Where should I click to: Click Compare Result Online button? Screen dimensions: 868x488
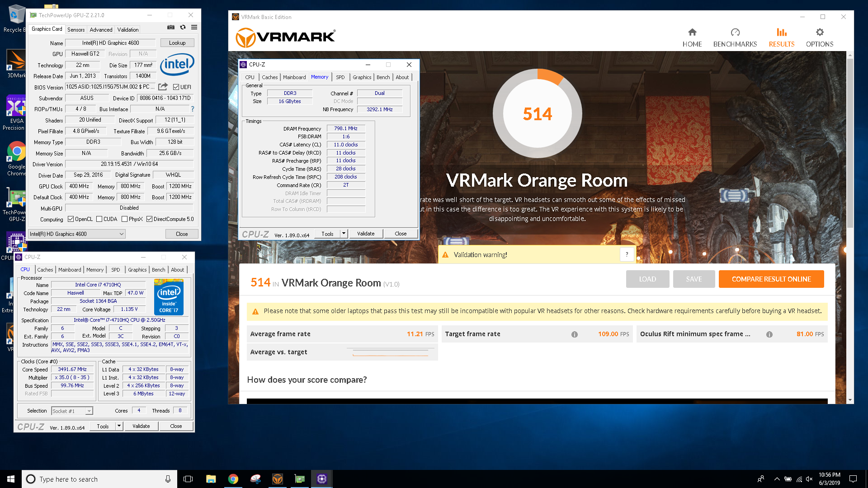[771, 279]
